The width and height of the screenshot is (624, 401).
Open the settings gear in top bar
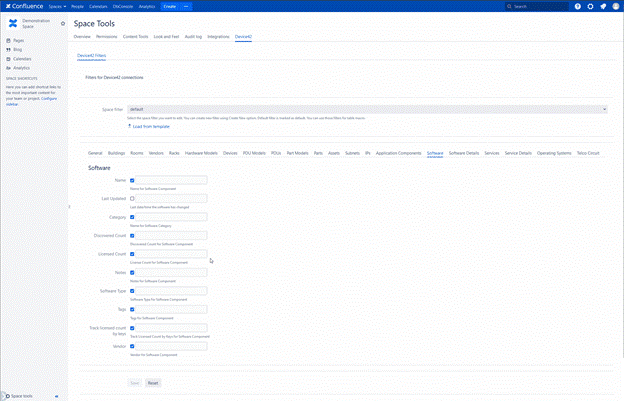[x=589, y=6]
